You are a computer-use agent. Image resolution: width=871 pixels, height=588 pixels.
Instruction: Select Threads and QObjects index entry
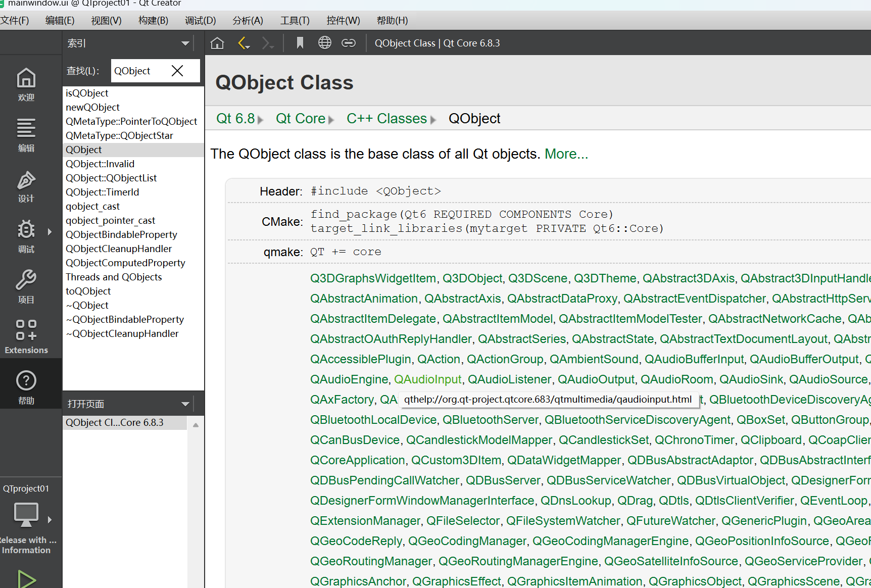coord(133,277)
